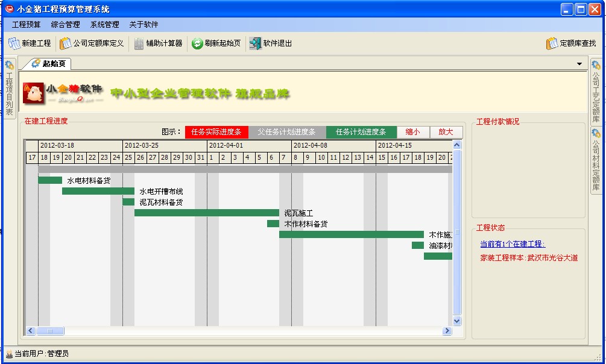This screenshot has width=606, height=364.
Task: Open 公司定额库定义 via its clipboard icon
Action: click(x=65, y=43)
